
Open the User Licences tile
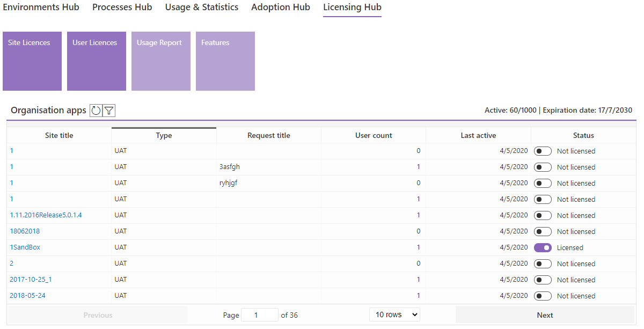97,61
